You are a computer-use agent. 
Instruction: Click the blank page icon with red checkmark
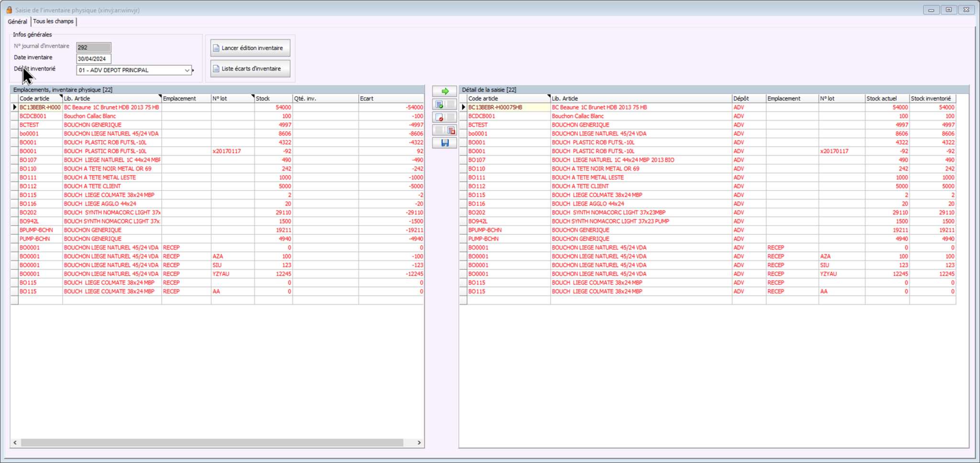pos(439,117)
